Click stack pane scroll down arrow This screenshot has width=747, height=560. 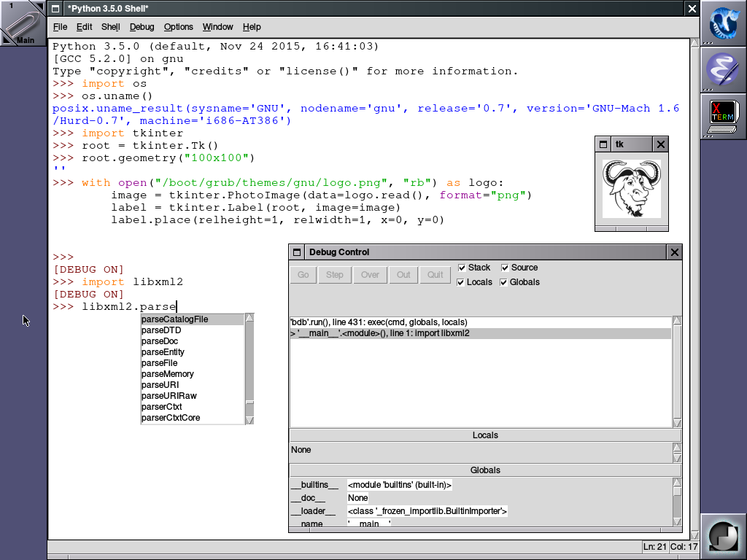pos(677,423)
